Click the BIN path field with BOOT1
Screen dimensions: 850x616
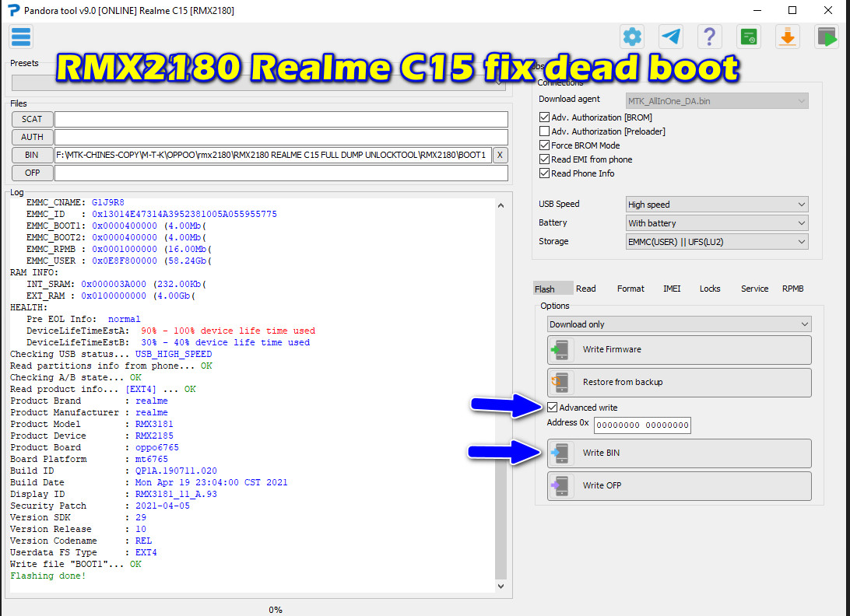[272, 155]
